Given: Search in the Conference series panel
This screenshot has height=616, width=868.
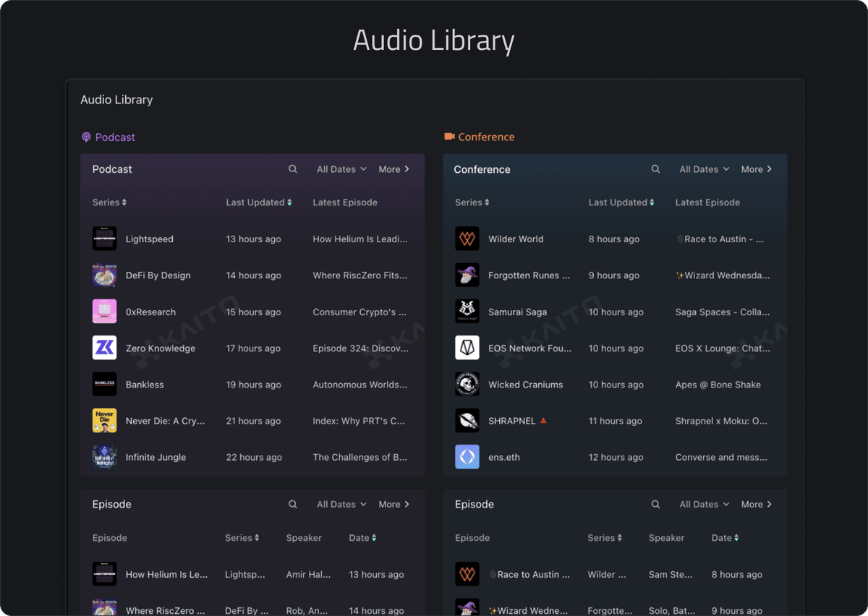Looking at the screenshot, I should point(655,169).
